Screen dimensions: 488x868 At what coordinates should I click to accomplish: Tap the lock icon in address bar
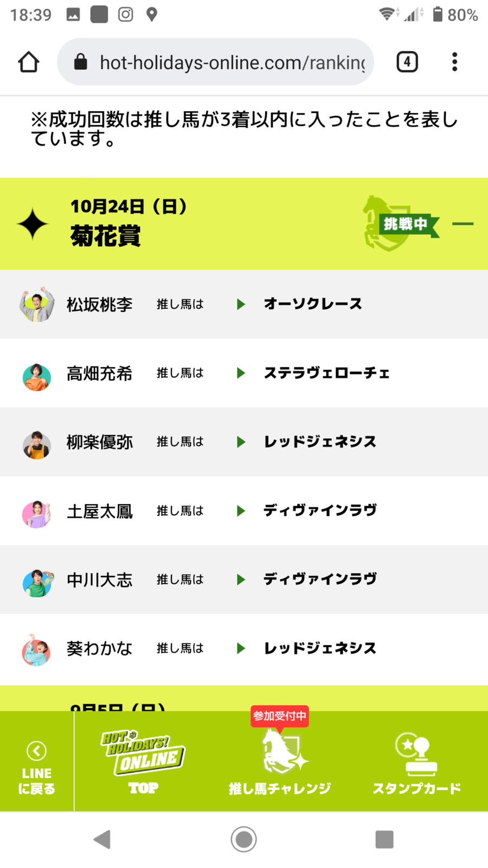coord(81,62)
